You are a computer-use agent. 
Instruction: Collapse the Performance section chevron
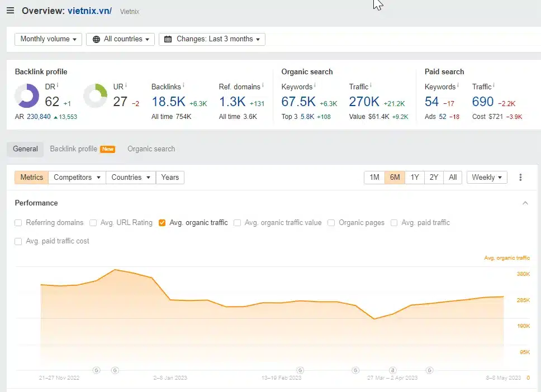coord(525,203)
